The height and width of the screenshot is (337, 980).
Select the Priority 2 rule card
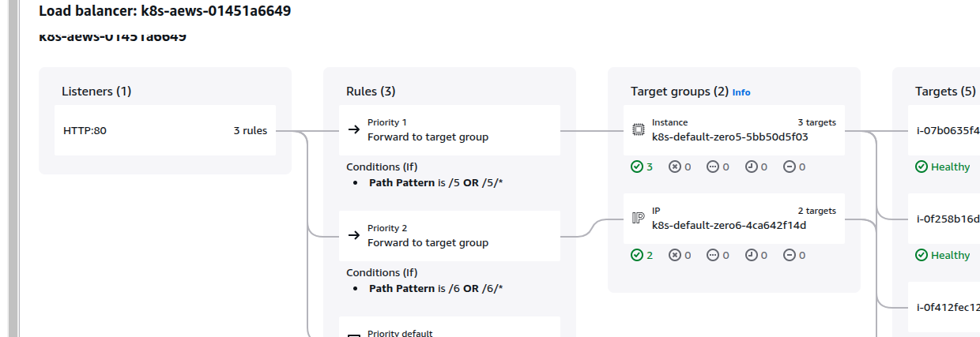coord(450,236)
